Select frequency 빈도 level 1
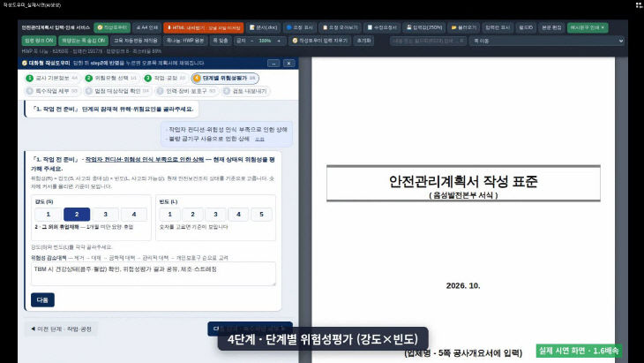Viewport: 644px width, 363px height. [169, 215]
